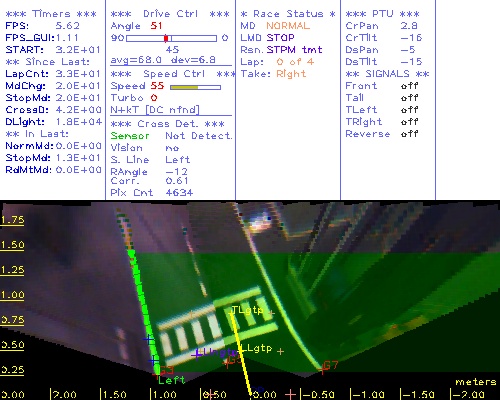The width and height of the screenshot is (500, 400).
Task: Click the yellow Speed bar
Action: coord(184,87)
